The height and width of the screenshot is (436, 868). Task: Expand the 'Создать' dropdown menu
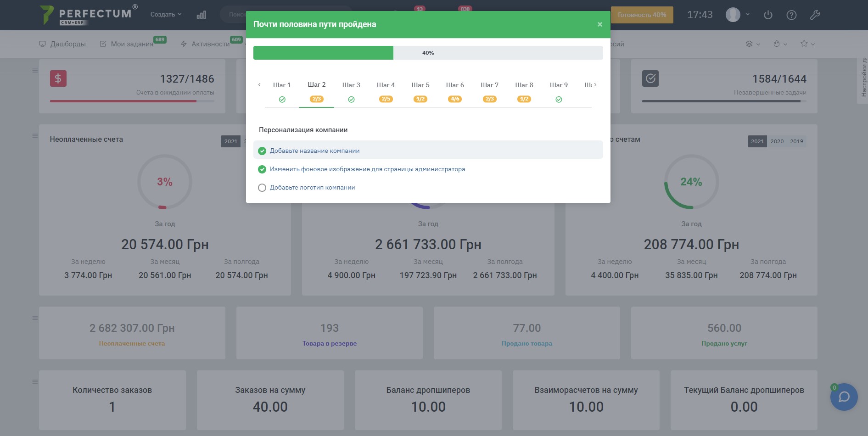point(166,15)
